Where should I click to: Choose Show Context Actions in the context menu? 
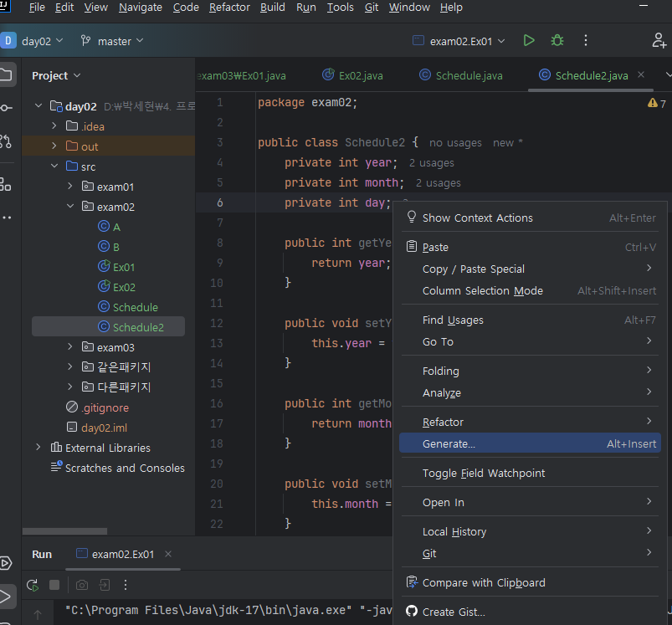[x=530, y=218]
